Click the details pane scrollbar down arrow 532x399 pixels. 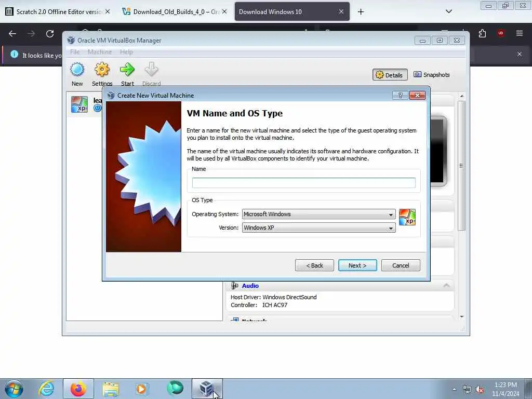coord(462,316)
